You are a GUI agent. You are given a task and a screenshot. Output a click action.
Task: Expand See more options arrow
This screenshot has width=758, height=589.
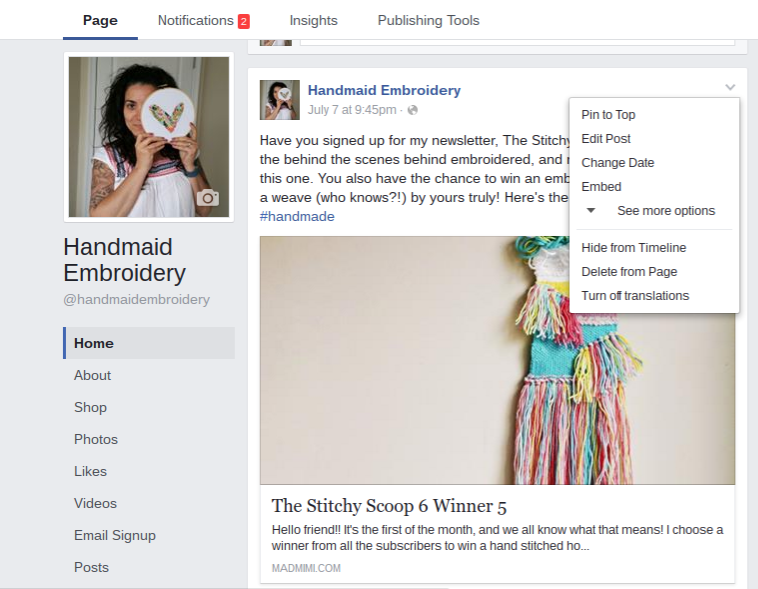591,210
